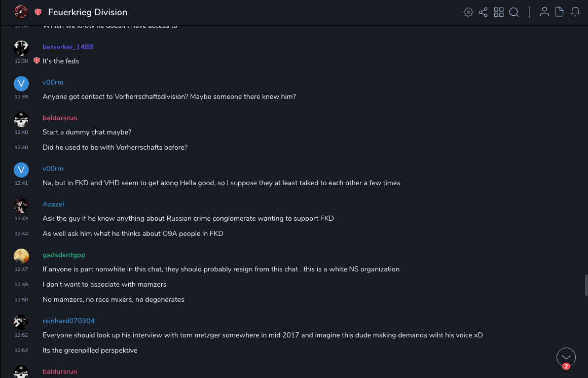Click the document file icon in header
The width and height of the screenshot is (588, 378).
point(560,12)
